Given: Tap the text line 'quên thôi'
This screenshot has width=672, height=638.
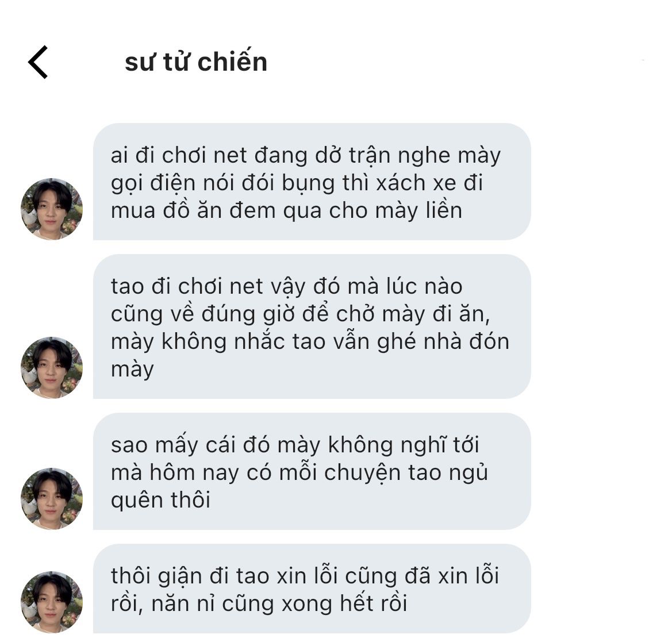Looking at the screenshot, I should [161, 501].
